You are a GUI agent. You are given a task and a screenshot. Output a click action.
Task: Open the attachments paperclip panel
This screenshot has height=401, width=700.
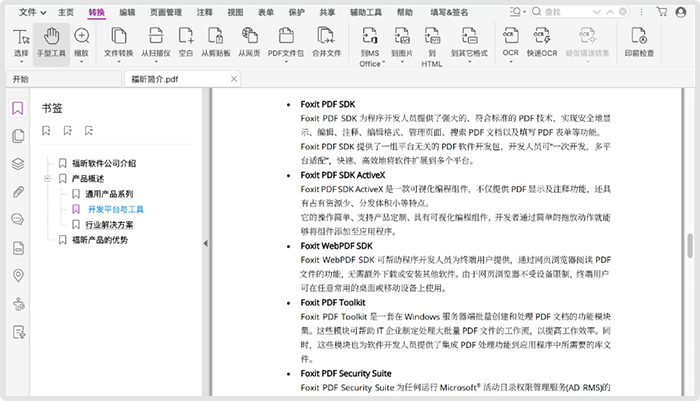(18, 192)
